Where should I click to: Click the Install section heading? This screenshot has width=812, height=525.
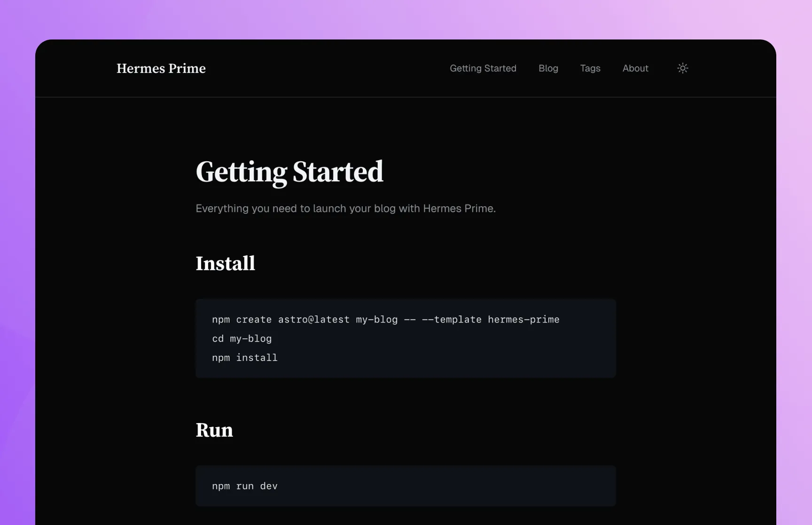pyautogui.click(x=225, y=264)
